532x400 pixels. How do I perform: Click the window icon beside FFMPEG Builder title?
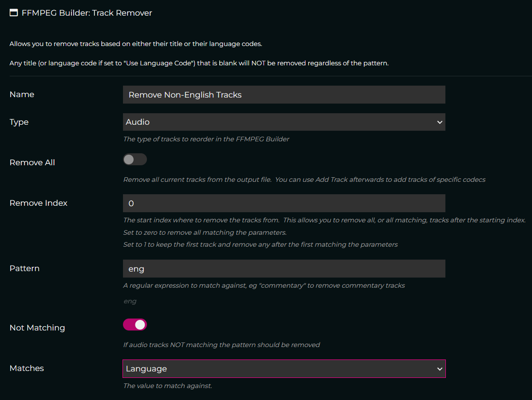(x=13, y=13)
